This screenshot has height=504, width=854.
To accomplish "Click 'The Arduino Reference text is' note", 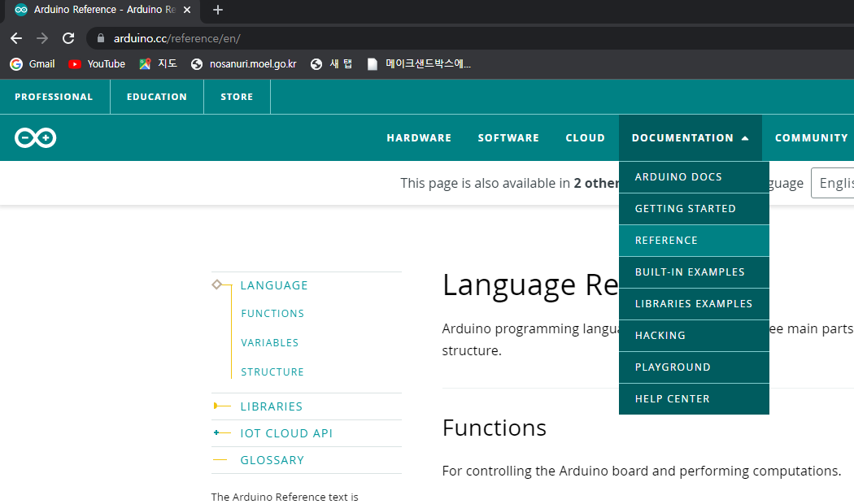I will [x=285, y=497].
